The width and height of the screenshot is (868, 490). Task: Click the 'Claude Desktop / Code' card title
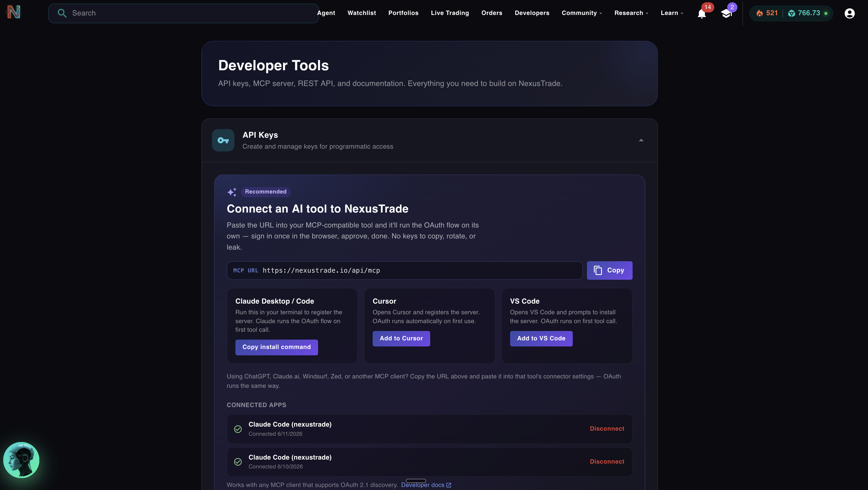(x=275, y=301)
